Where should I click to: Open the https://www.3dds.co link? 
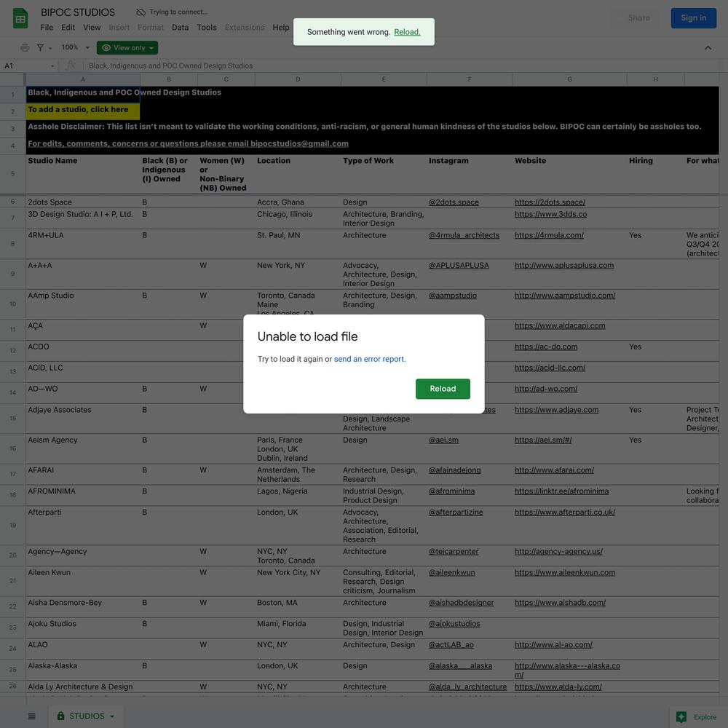click(x=550, y=215)
